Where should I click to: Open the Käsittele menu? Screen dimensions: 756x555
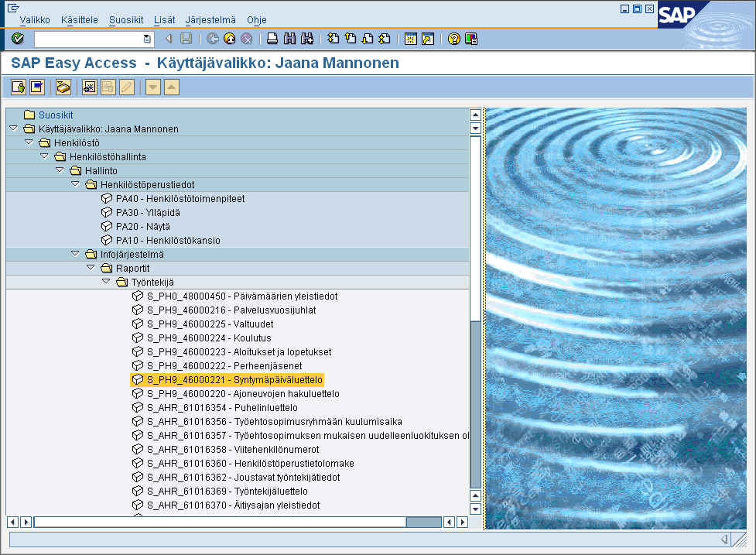coord(80,20)
